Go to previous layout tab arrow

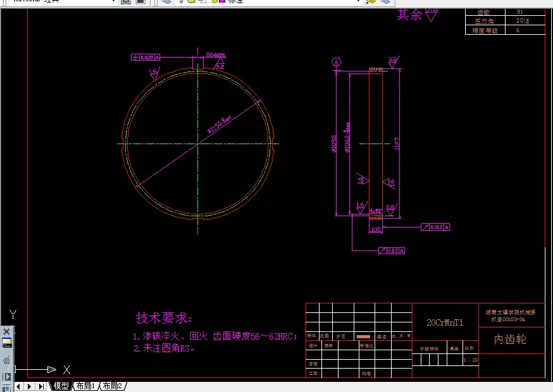tap(18, 386)
